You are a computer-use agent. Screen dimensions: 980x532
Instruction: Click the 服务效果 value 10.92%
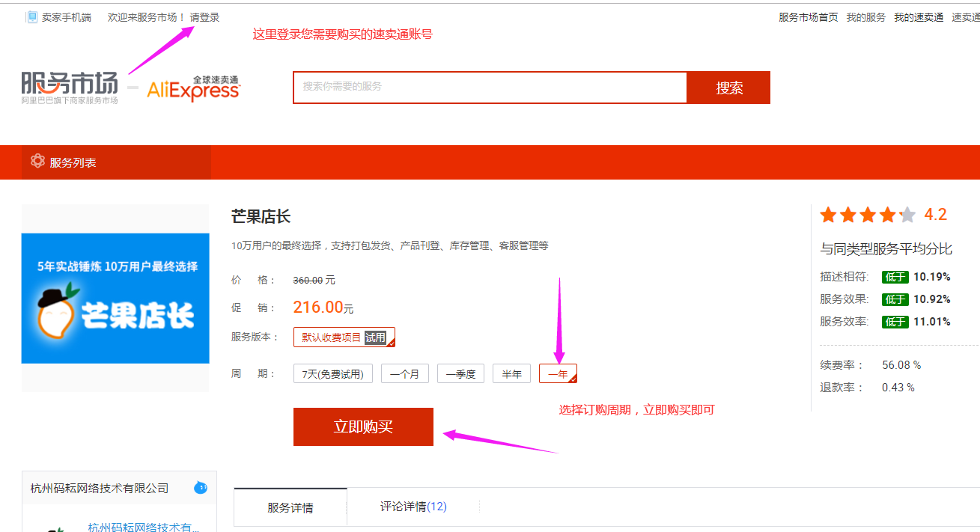tap(932, 299)
